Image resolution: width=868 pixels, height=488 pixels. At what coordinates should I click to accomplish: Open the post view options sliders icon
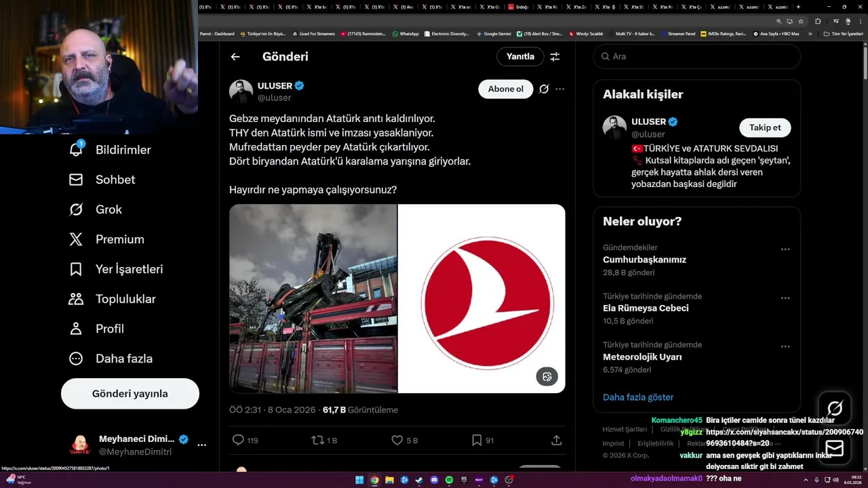tap(555, 57)
